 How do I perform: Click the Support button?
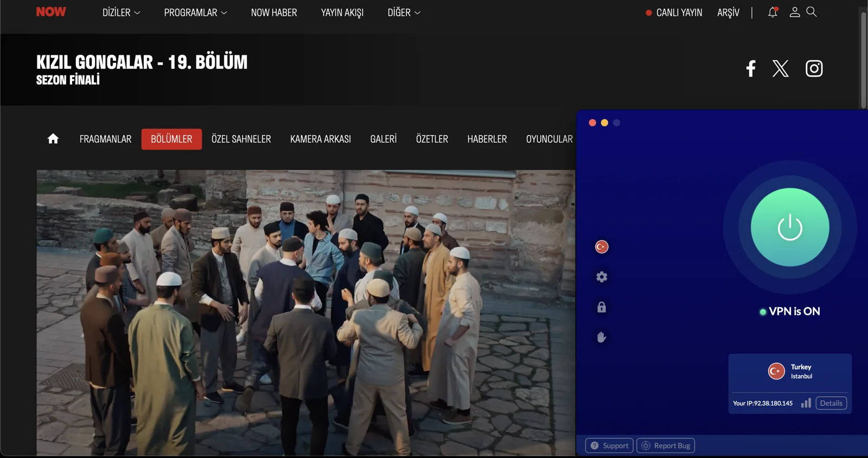pos(609,446)
